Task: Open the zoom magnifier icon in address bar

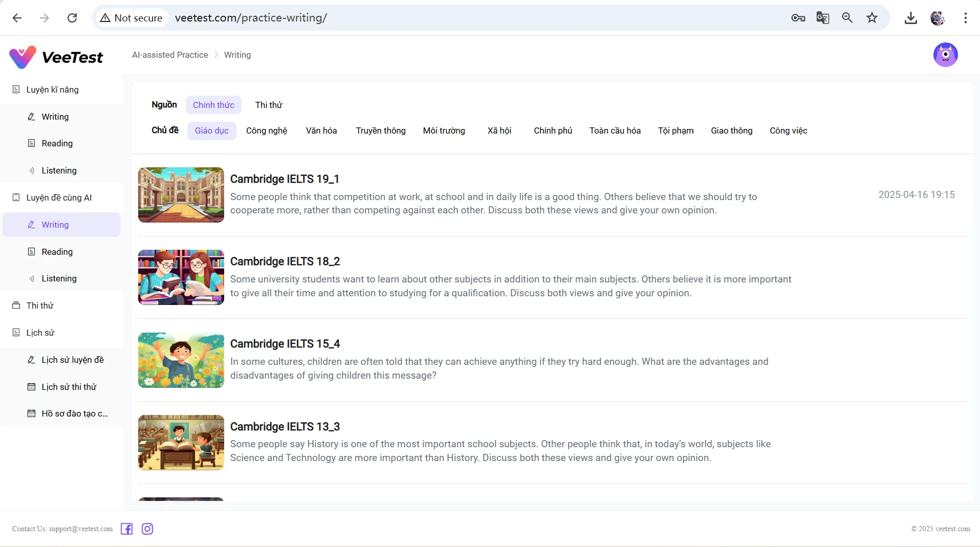Action: point(847,18)
